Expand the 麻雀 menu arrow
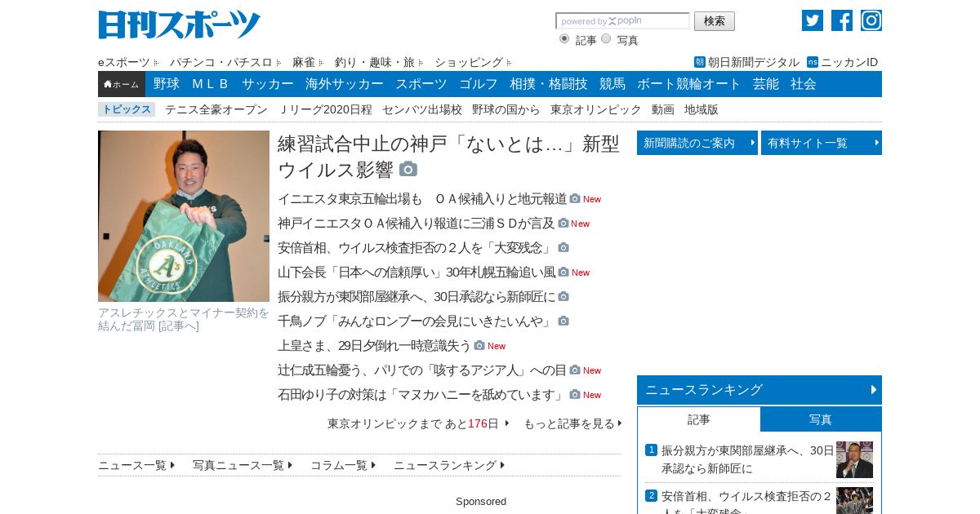Image resolution: width=980 pixels, height=514 pixels. click(321, 62)
